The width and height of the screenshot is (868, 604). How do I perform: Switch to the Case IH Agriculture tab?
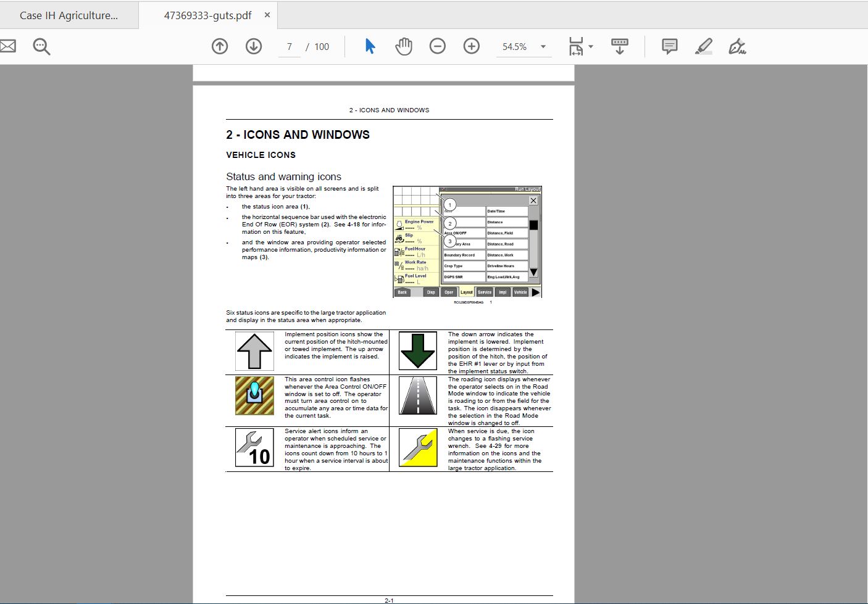point(69,15)
